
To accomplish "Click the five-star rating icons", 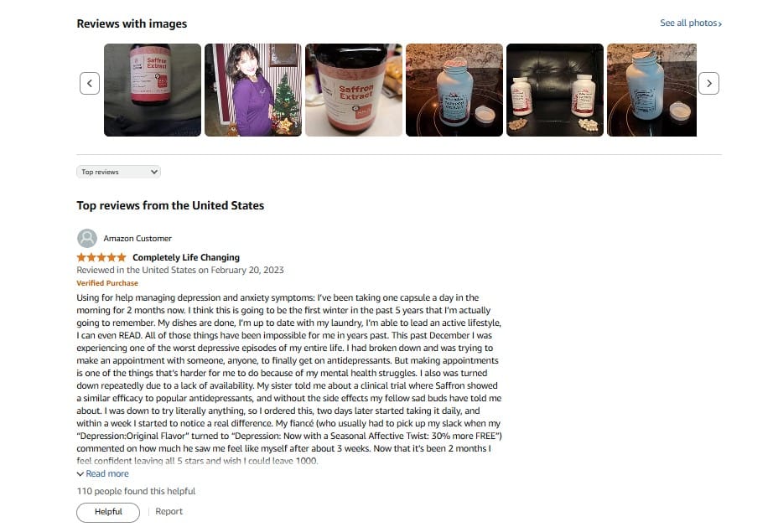I will tap(101, 257).
